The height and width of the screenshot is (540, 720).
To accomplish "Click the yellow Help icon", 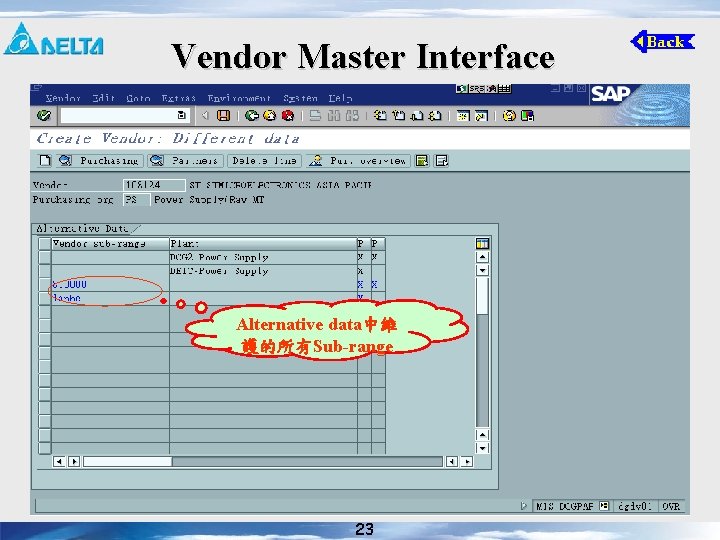I will click(x=509, y=116).
